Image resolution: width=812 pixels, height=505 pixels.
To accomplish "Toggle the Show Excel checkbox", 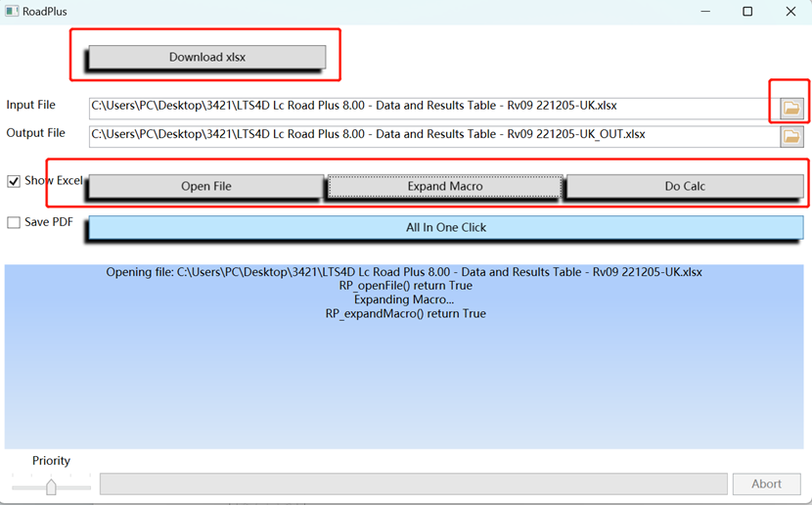I will (14, 181).
